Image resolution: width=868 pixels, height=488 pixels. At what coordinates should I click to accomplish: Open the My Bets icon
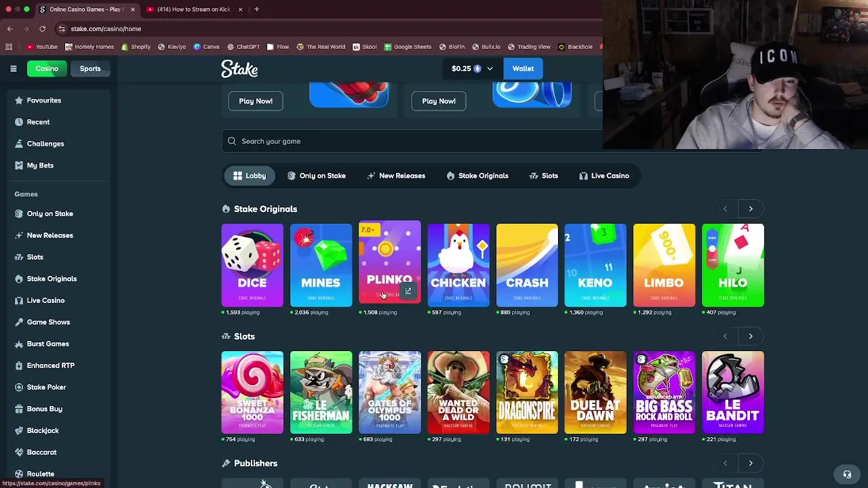click(19, 165)
